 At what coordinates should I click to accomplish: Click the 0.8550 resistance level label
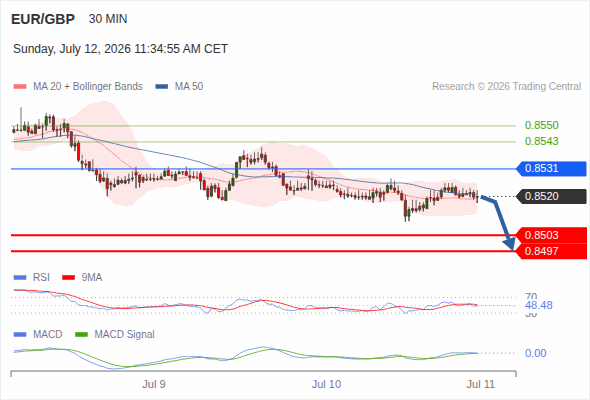pyautogui.click(x=541, y=125)
